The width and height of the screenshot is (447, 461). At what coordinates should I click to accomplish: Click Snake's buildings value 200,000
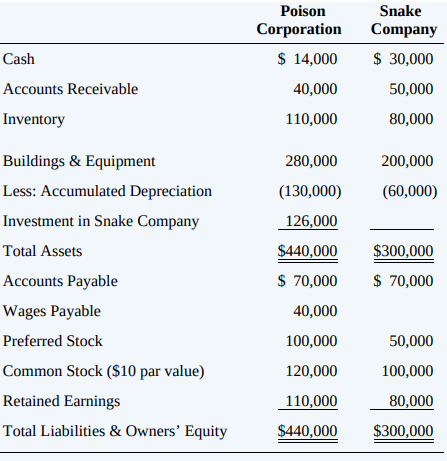tap(407, 161)
